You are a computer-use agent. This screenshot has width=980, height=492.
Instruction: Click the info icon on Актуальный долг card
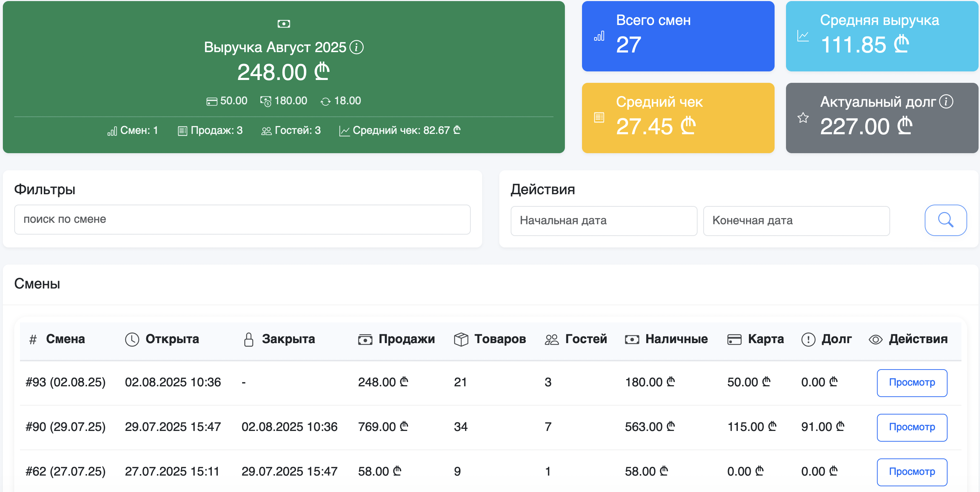click(947, 101)
